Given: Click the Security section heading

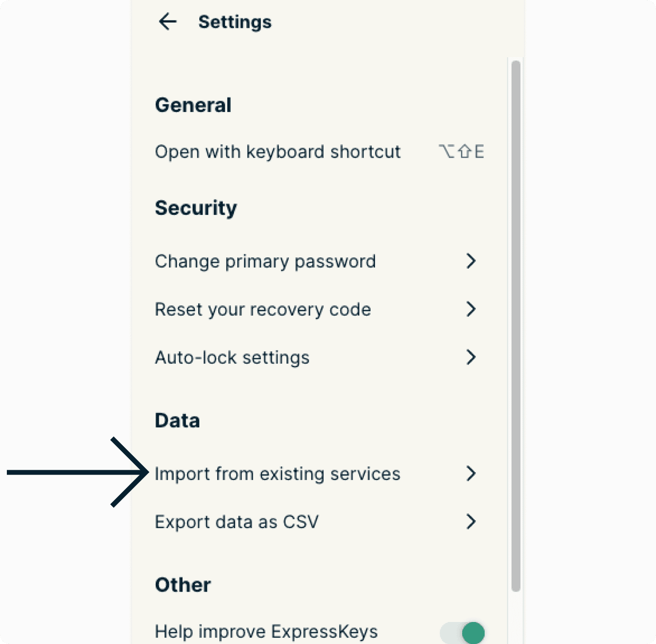Looking at the screenshot, I should pyautogui.click(x=196, y=208).
